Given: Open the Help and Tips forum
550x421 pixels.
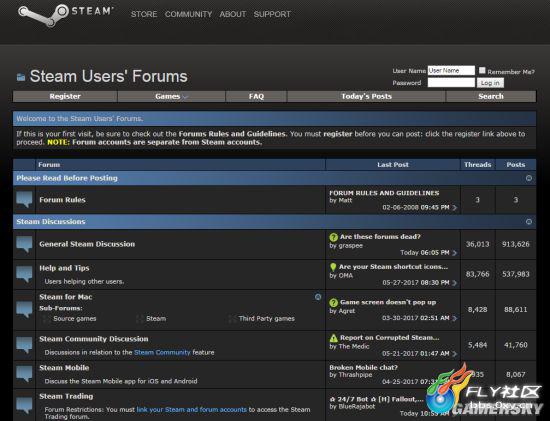Looking at the screenshot, I should 64,268.
